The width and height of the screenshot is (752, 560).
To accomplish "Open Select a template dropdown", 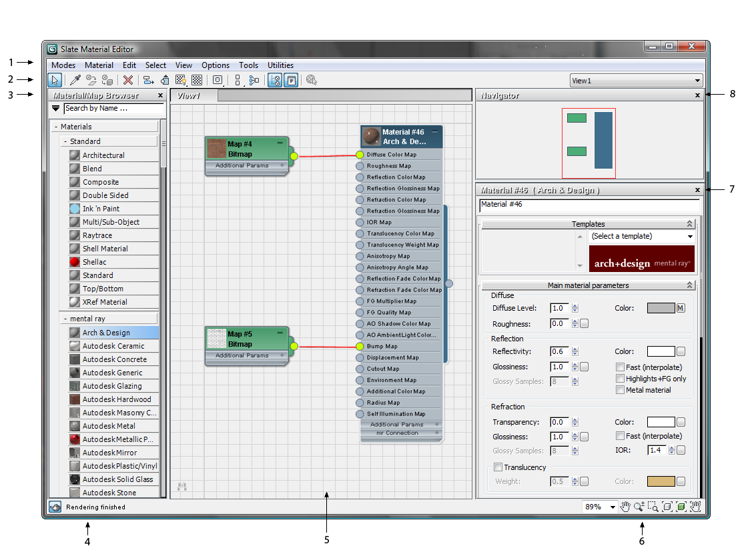I will 642,236.
